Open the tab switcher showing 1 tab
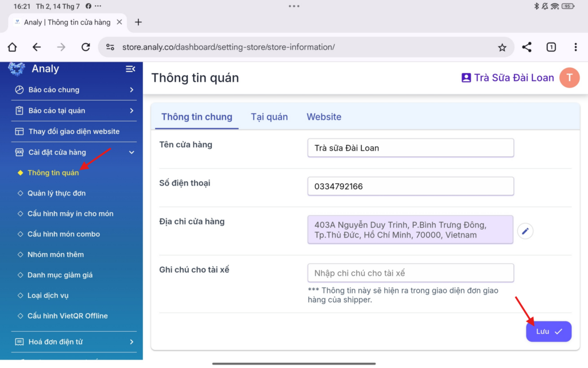The height and width of the screenshot is (368, 588). (x=551, y=47)
